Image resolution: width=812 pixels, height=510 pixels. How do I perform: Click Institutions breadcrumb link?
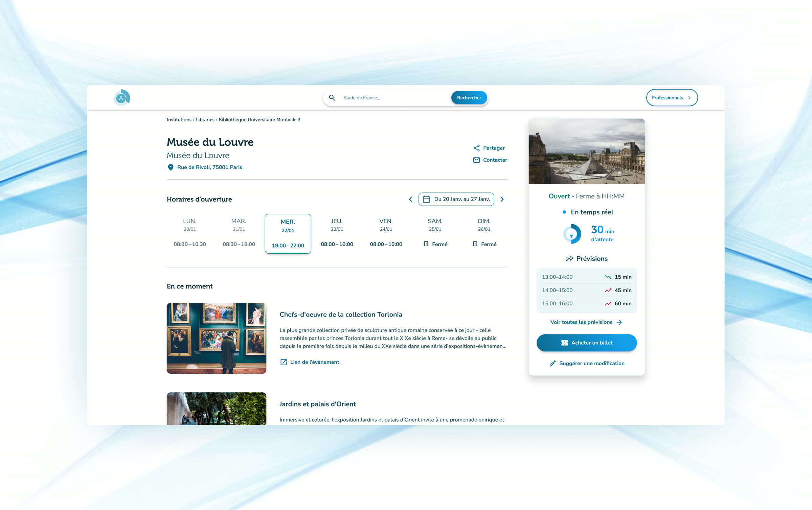pyautogui.click(x=179, y=120)
